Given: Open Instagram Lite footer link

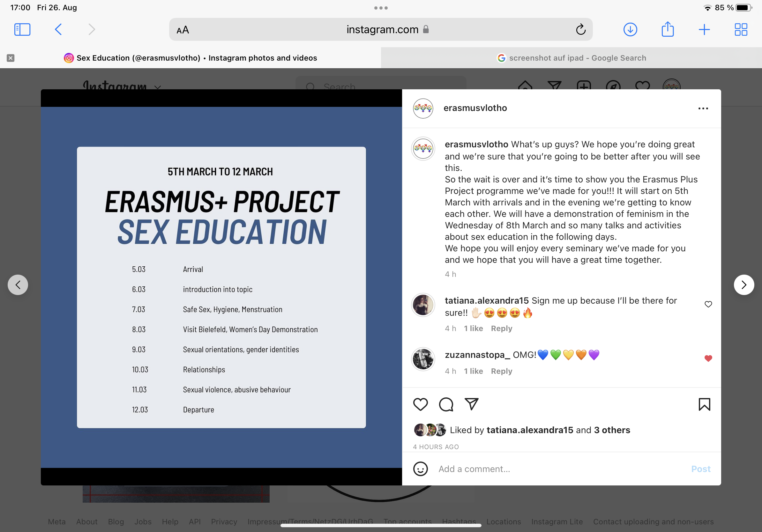Looking at the screenshot, I should click(557, 522).
